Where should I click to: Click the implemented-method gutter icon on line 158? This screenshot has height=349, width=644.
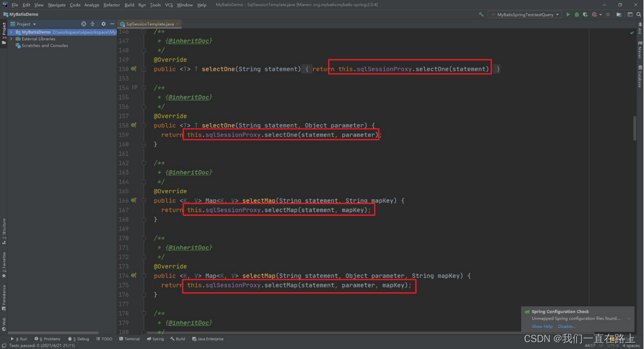[x=134, y=125]
